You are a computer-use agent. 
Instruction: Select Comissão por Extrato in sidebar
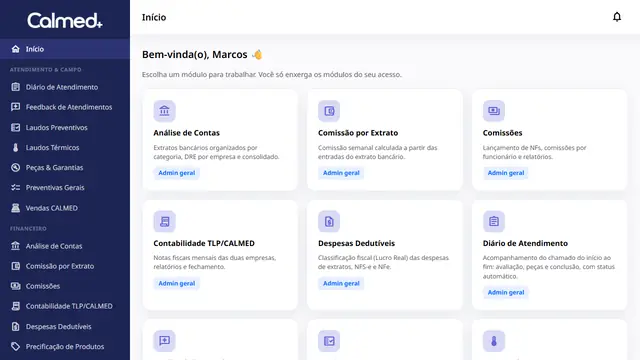(x=65, y=266)
